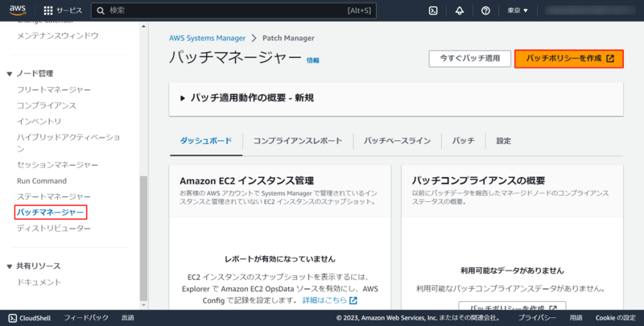The height and width of the screenshot is (326, 644).
Task: Follow the 詳細はこちら link
Action: pos(324,300)
